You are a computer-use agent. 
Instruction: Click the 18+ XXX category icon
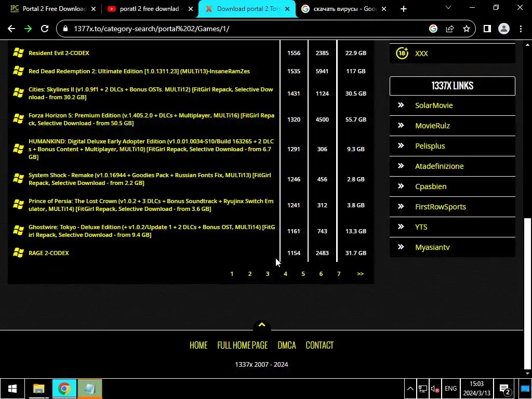pos(402,54)
